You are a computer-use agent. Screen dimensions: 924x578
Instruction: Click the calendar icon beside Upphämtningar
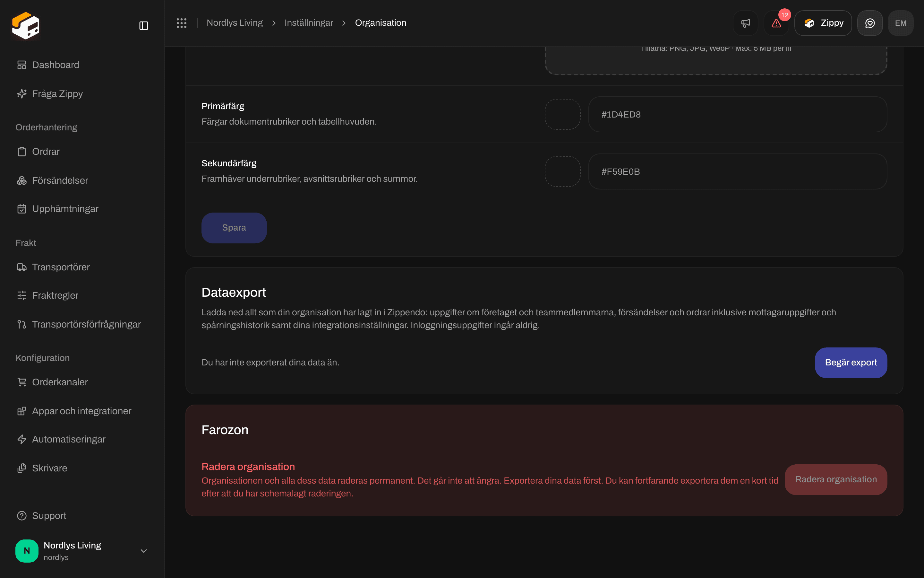tap(22, 209)
